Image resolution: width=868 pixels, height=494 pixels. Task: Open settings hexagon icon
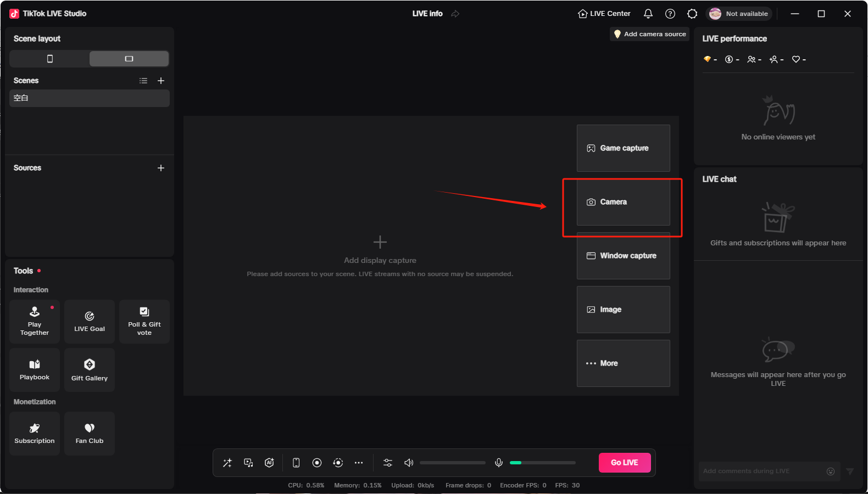(692, 14)
